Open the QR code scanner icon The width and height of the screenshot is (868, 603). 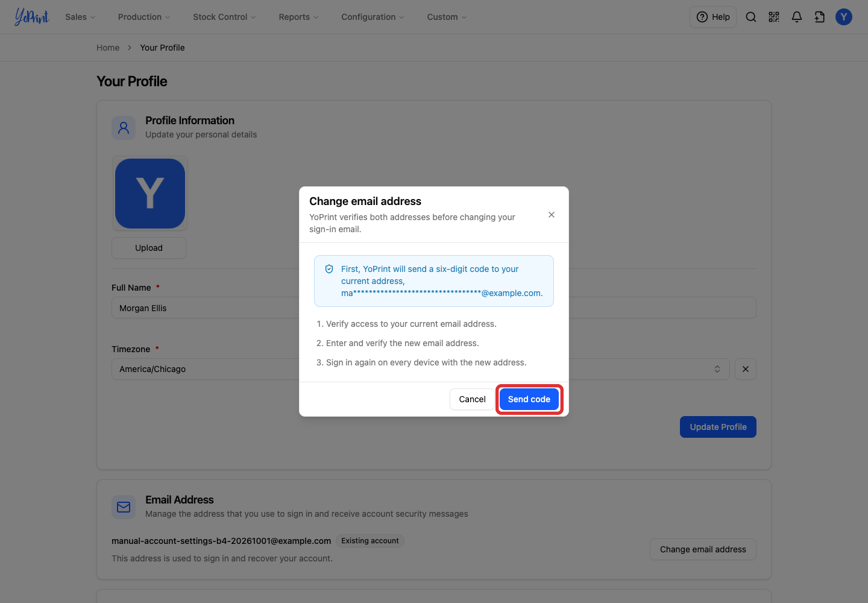click(774, 17)
